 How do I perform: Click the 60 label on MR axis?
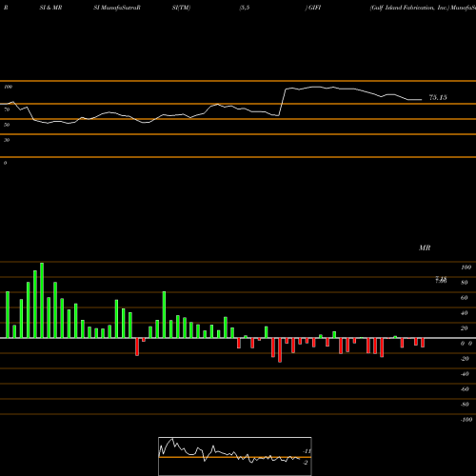[x=465, y=298]
